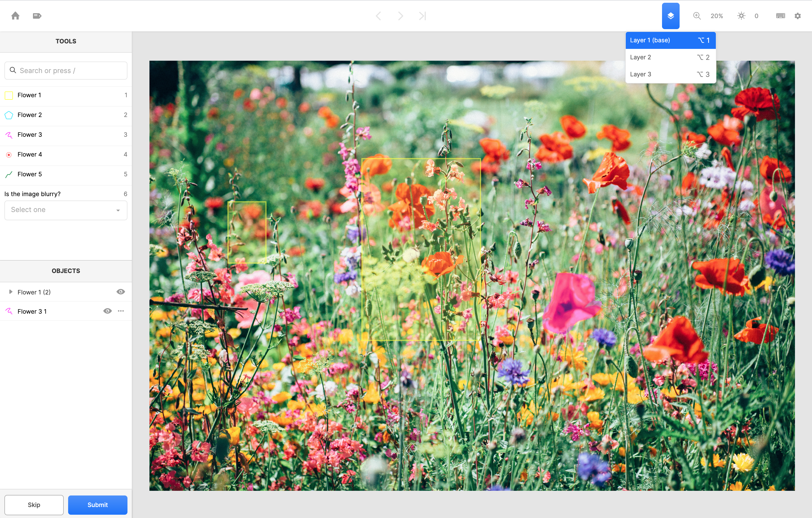This screenshot has width=812, height=518.
Task: Click the Skip button
Action: (x=34, y=505)
